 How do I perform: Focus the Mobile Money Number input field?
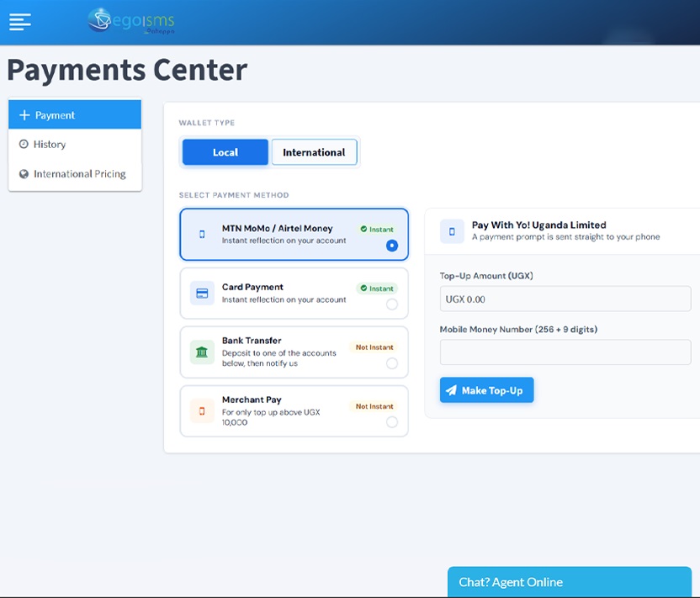pos(565,352)
